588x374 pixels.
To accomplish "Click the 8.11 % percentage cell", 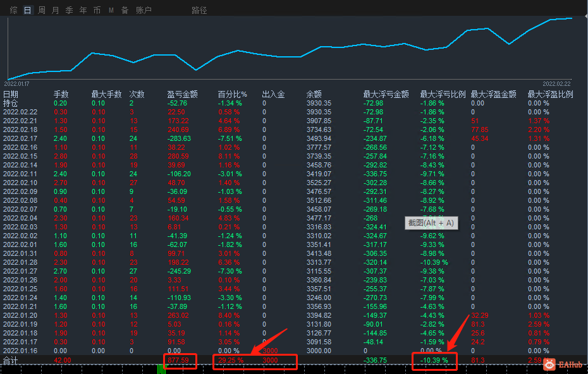I will point(229,156).
